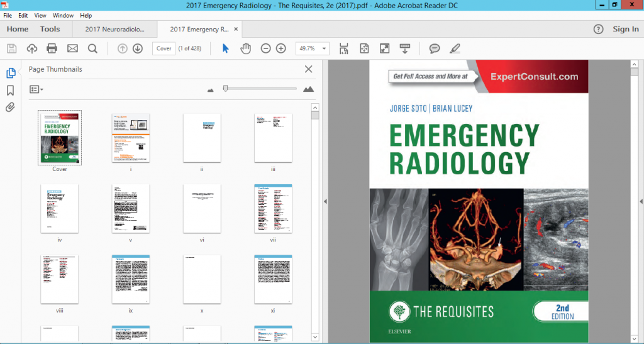644x344 pixels.
Task: Open the Find text magnifier
Action: coord(92,48)
